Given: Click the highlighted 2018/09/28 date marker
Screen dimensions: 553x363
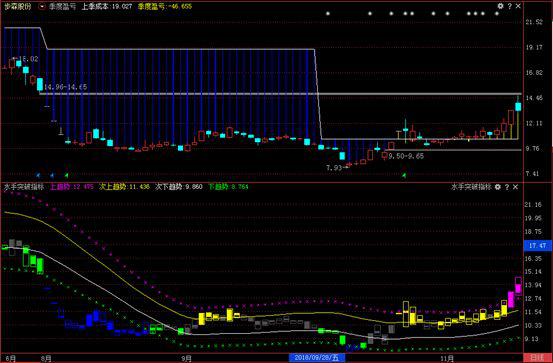Looking at the screenshot, I should [x=317, y=358].
